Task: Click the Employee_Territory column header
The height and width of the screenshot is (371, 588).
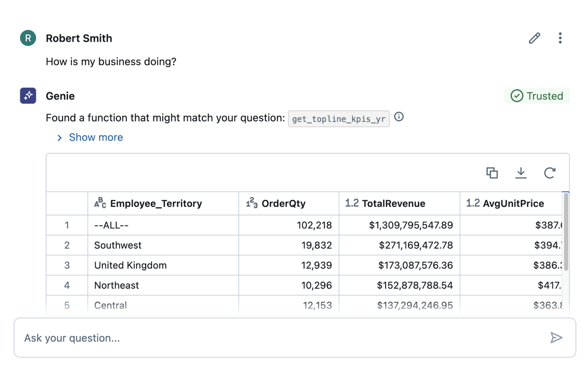Action: (156, 203)
